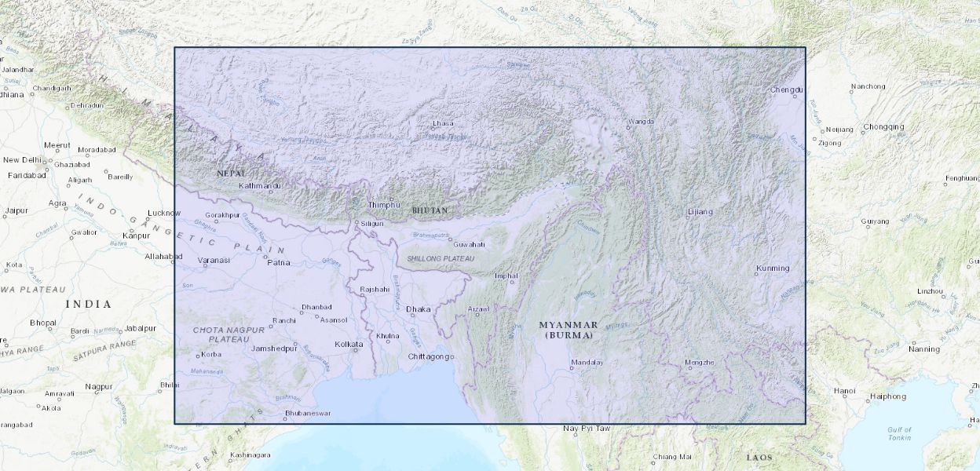Click the Varanasi map label
Viewport: 980px width, 471px height.
tap(214, 260)
